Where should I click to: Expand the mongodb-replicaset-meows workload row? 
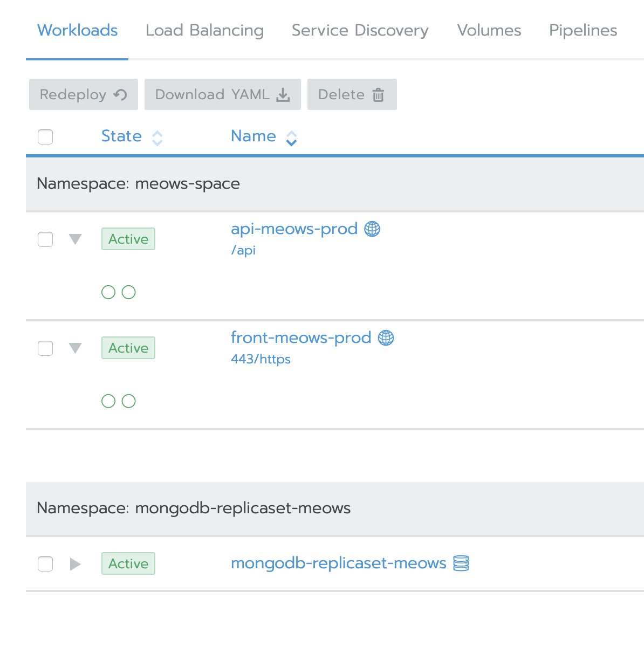click(76, 564)
